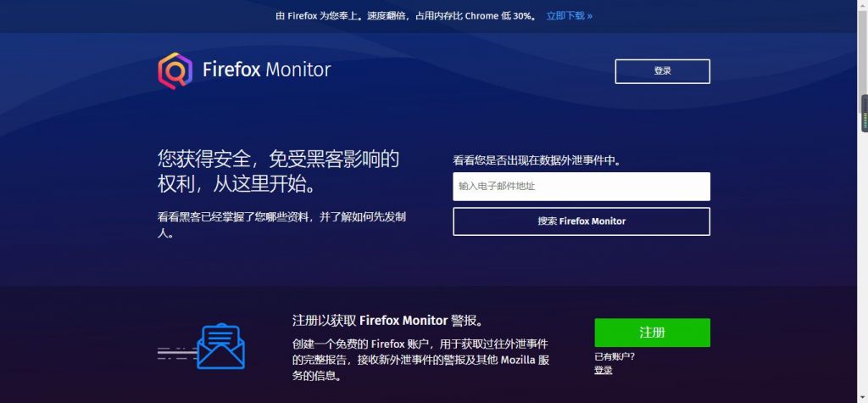Click the green 注册 button
This screenshot has width=868, height=403.
pos(652,333)
